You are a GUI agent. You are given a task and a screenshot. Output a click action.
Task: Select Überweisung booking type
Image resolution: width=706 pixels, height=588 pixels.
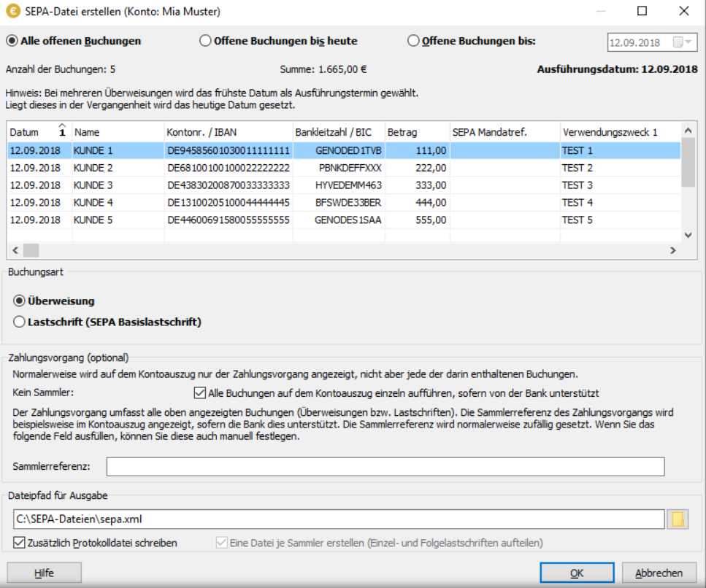(x=20, y=301)
